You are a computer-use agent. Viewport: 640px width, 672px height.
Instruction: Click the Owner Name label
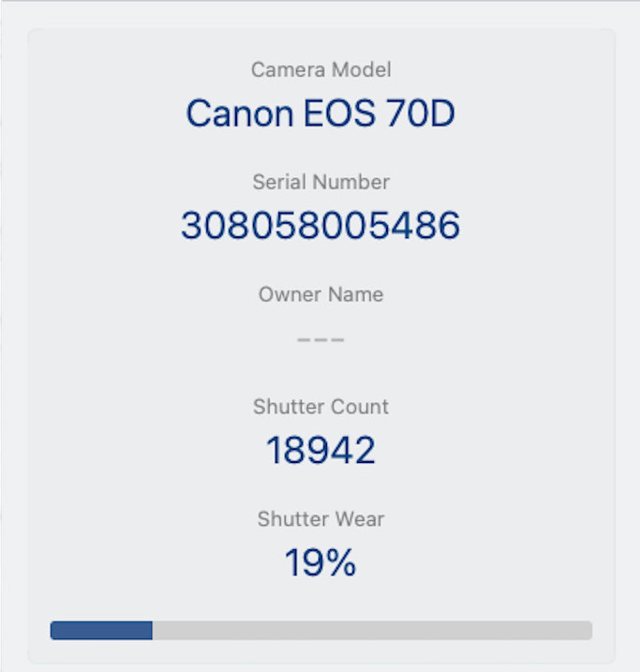click(321, 295)
